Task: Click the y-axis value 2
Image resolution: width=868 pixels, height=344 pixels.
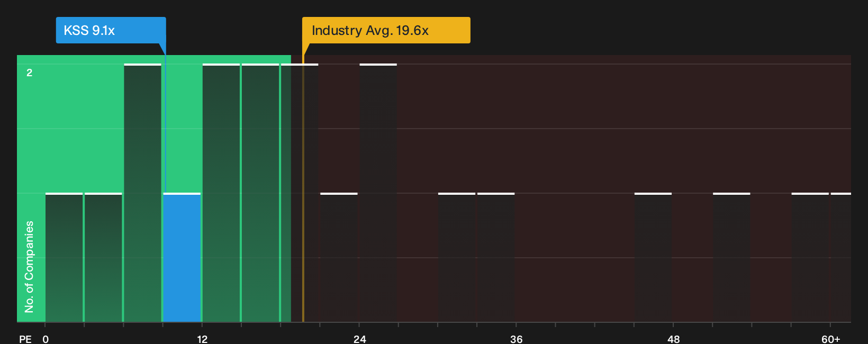Action: pos(30,73)
